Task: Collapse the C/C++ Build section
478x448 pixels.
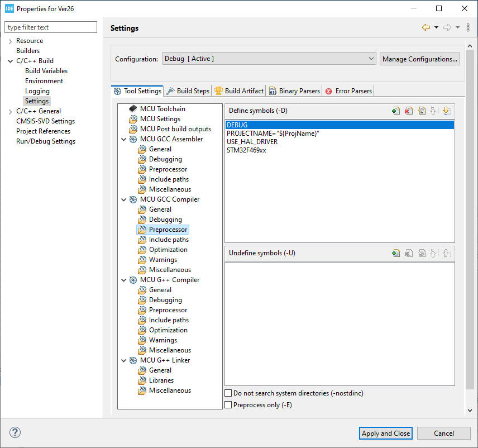Action: [10, 61]
